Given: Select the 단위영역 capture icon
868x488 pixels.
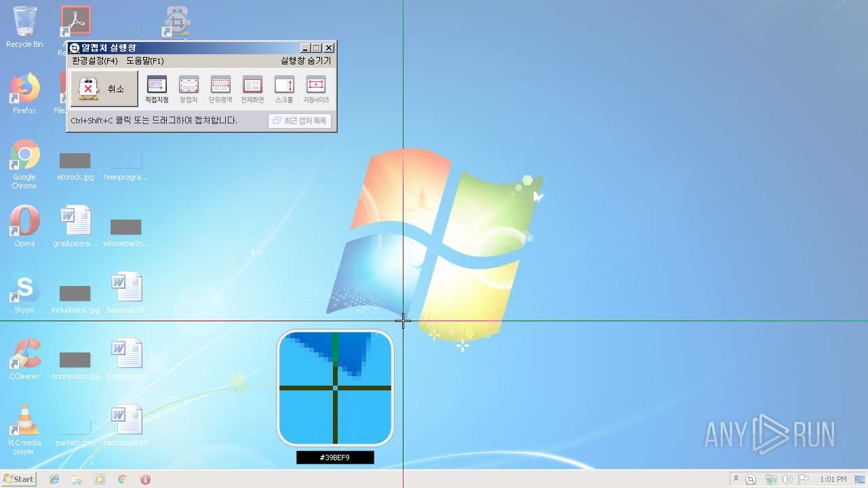Looking at the screenshot, I should click(x=220, y=89).
